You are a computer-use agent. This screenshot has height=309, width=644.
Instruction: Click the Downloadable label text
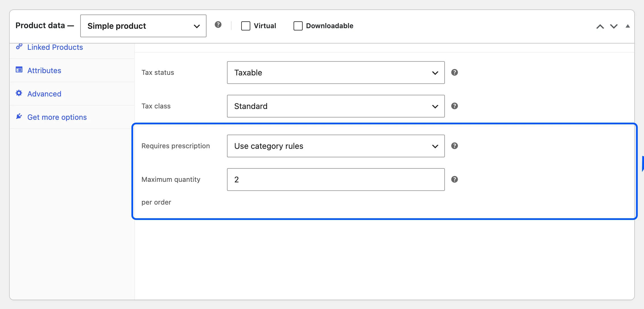(330, 26)
